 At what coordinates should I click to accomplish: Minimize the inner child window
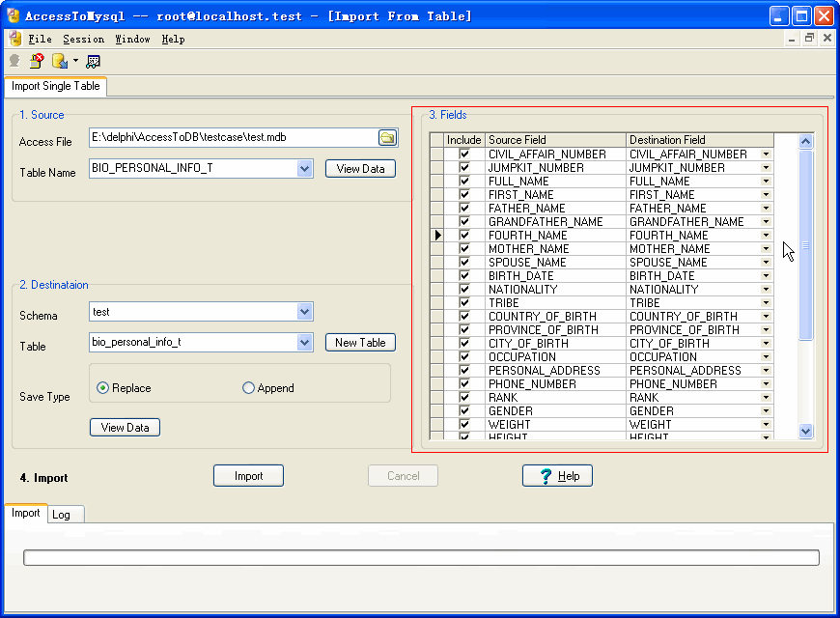[792, 38]
